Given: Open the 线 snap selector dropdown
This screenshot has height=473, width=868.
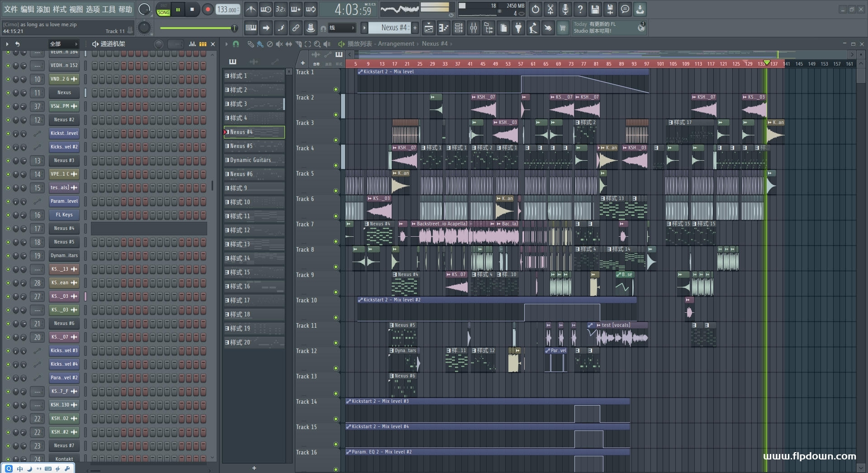Looking at the screenshot, I should (341, 28).
